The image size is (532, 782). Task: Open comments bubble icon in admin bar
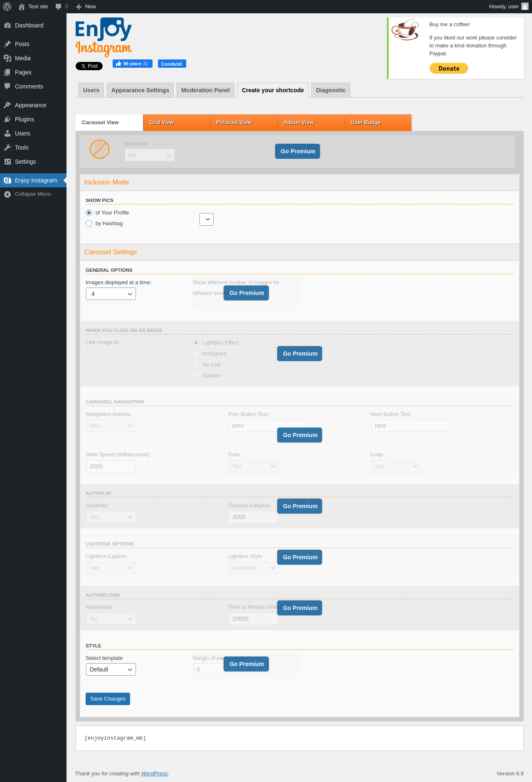58,7
